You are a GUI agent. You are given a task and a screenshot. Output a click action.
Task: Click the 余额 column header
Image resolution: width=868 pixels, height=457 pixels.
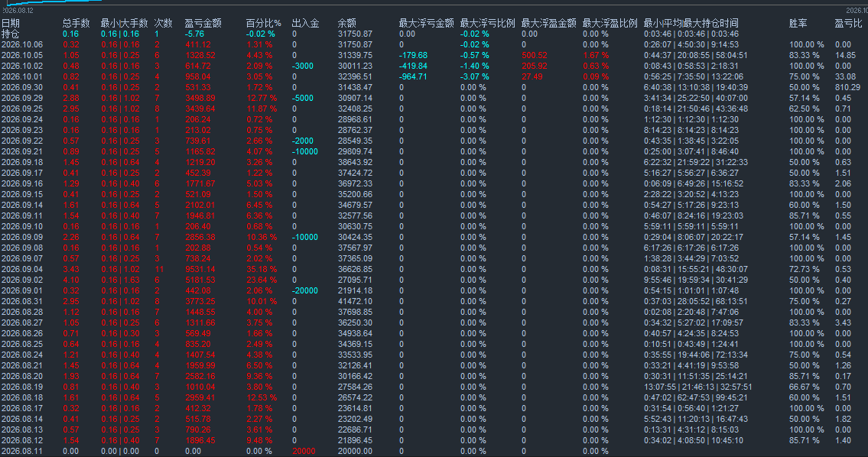point(346,23)
